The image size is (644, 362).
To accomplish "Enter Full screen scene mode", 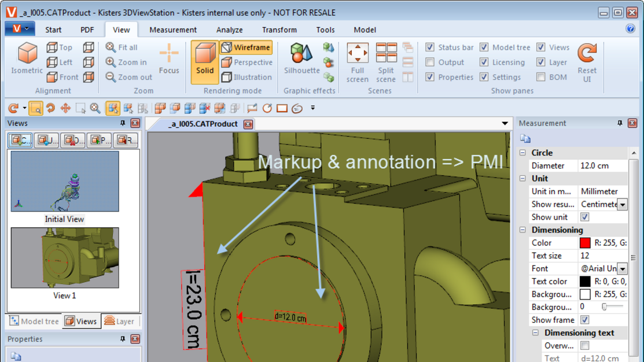I will (x=358, y=62).
